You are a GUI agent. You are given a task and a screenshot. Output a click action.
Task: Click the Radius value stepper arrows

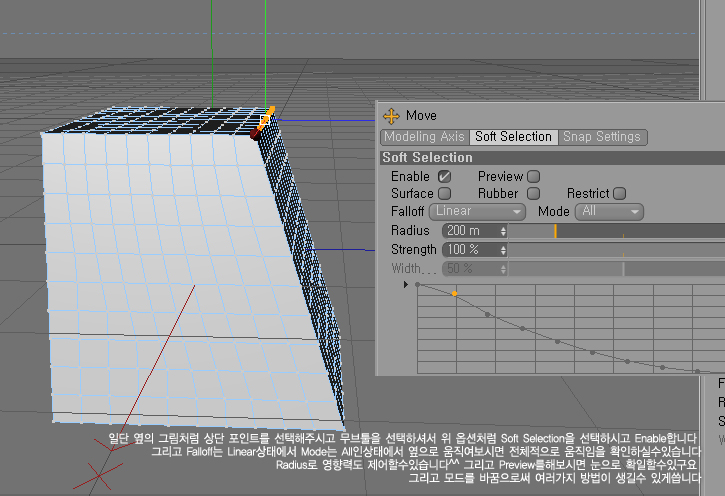click(x=503, y=231)
